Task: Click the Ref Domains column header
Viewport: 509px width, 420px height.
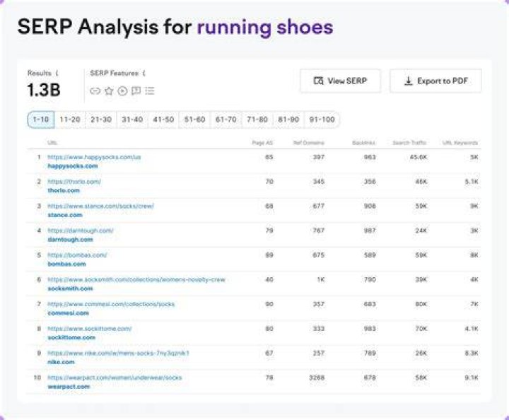Action: click(309, 143)
